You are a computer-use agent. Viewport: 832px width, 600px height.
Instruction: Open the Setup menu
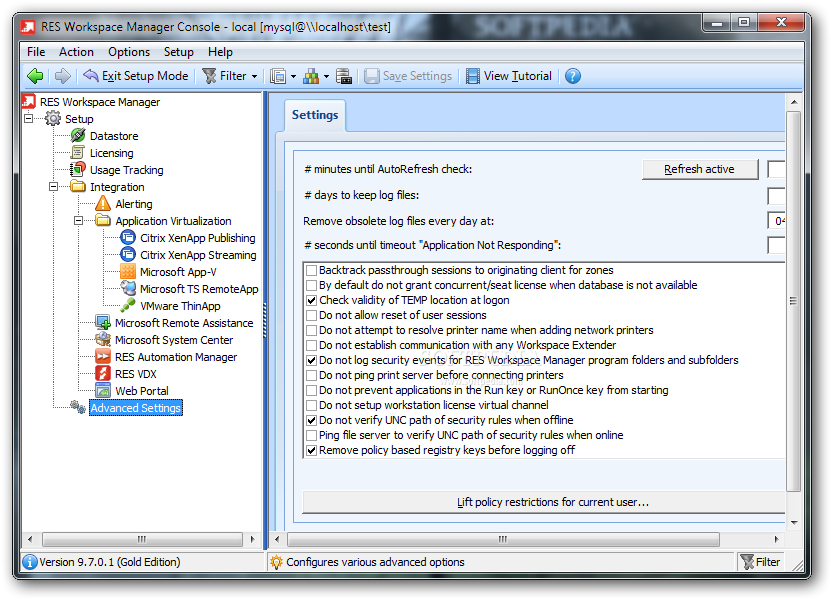(x=178, y=52)
